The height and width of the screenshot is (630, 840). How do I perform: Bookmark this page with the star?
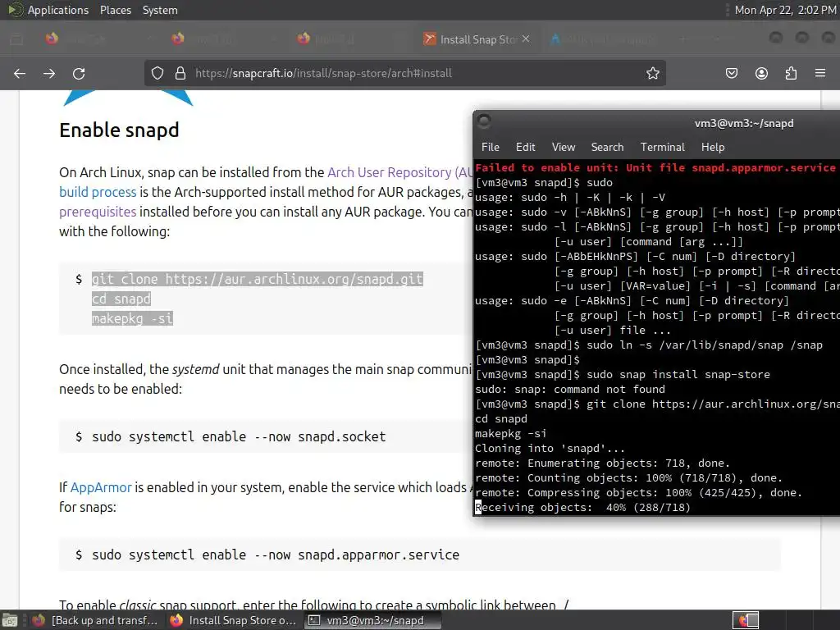tap(652, 73)
